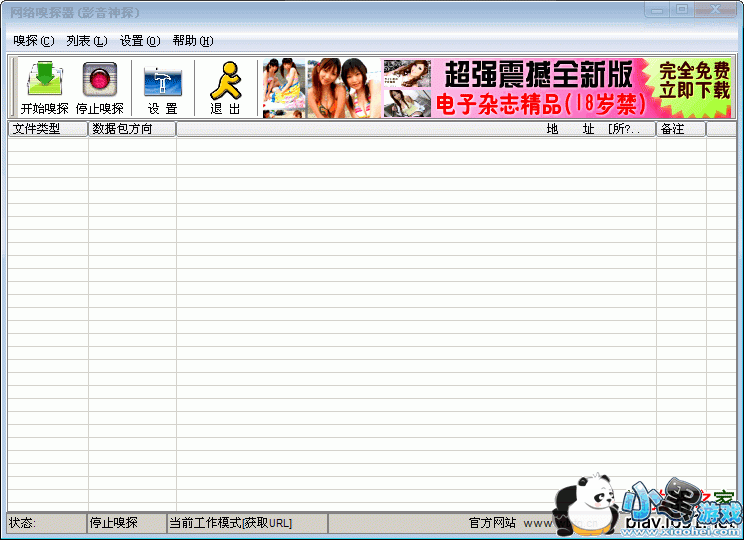Screen dimensions: 744x540
Task: Click the 地址 column header
Action: (x=416, y=129)
